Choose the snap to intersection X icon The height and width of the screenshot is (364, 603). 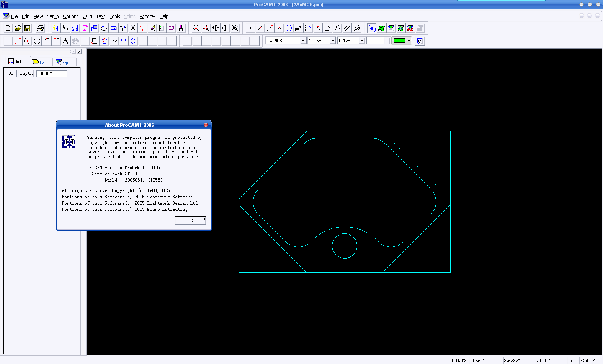pos(279,28)
